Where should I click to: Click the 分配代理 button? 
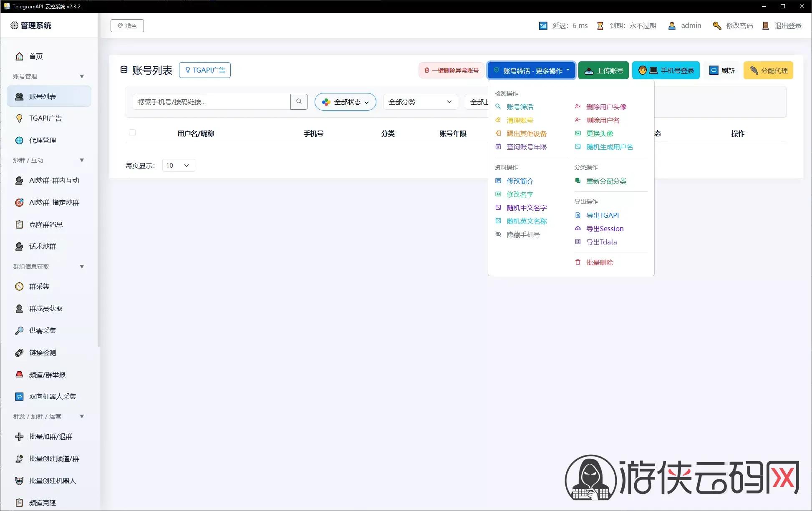[768, 70]
